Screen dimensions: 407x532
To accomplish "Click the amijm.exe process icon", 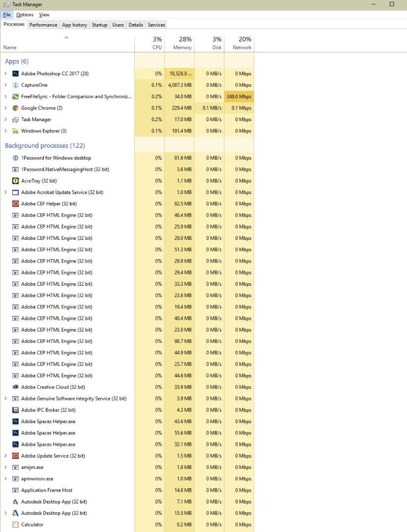I will click(15, 467).
